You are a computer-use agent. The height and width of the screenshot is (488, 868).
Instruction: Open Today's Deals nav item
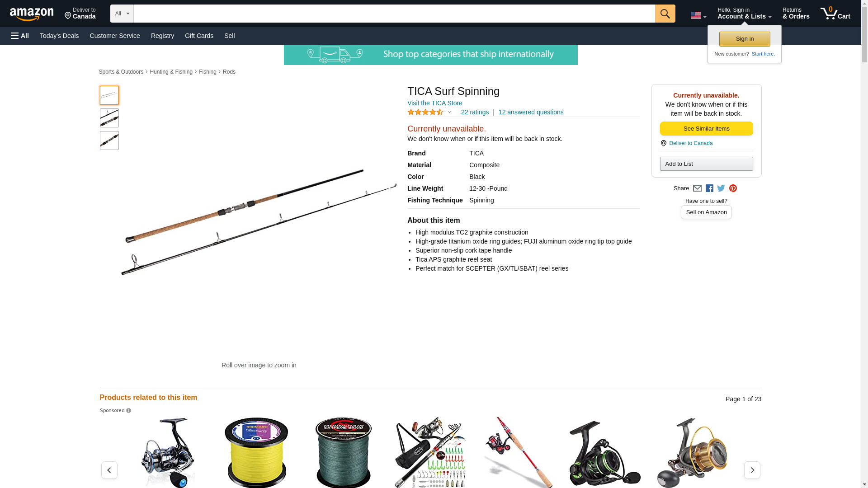(59, 36)
